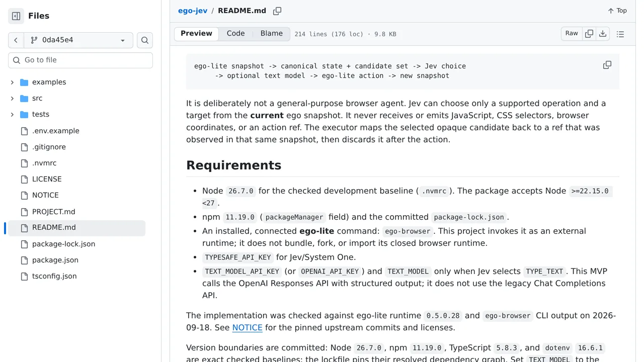Click the file icon beside PROJECT.md
The width and height of the screenshot is (644, 362).
click(24, 212)
